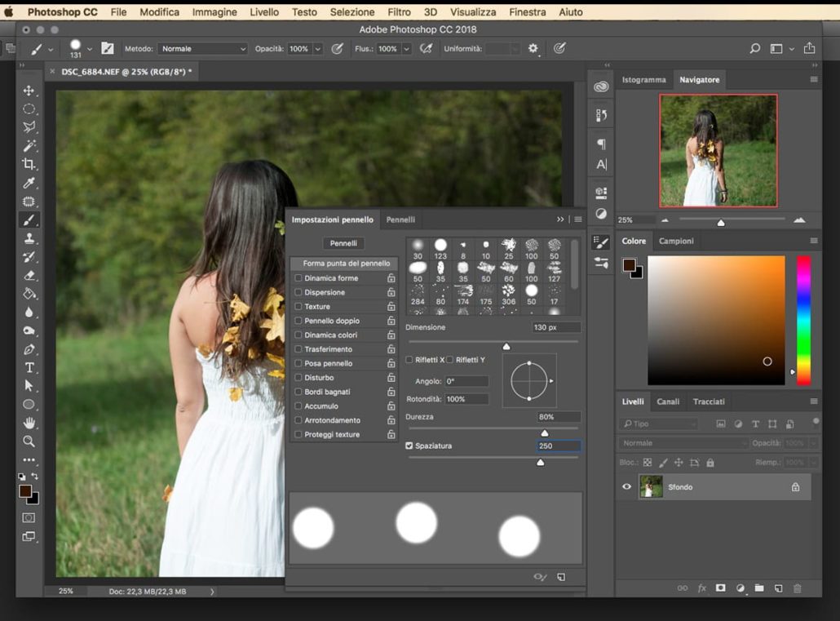Image resolution: width=840 pixels, height=621 pixels.
Task: Select the Polygonal Lasso tool
Action: click(x=29, y=127)
